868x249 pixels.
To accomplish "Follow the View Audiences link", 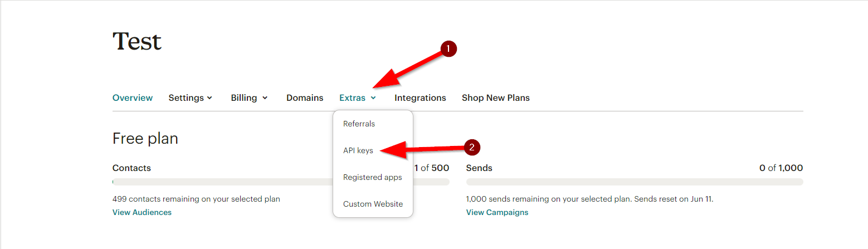I will (142, 212).
